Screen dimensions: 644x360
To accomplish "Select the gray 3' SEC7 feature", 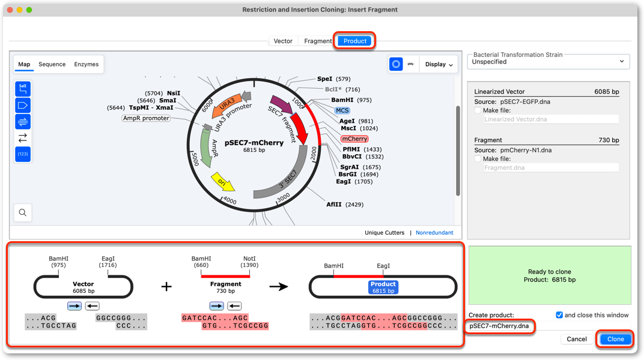I will 288,178.
